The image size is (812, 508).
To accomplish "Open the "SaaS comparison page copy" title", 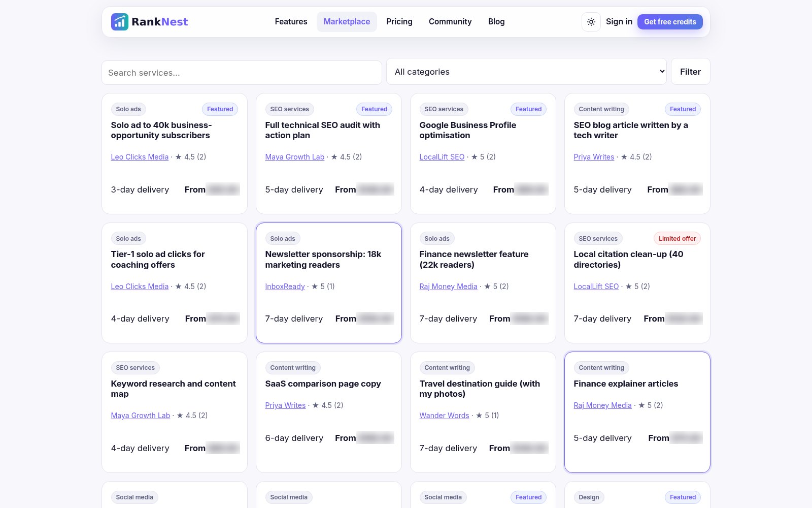I will pos(323,384).
